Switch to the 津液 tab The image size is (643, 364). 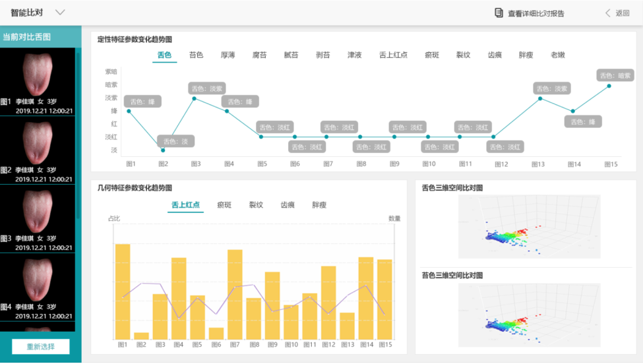point(355,55)
